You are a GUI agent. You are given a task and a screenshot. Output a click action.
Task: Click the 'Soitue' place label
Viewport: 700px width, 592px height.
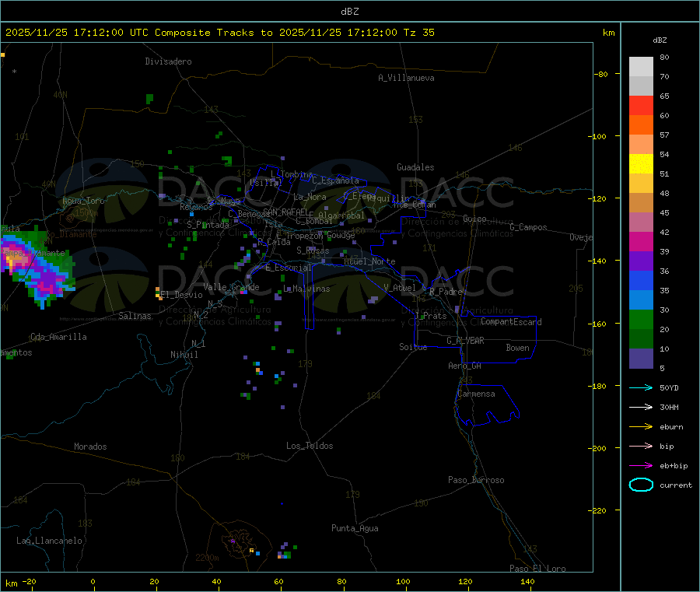click(413, 347)
